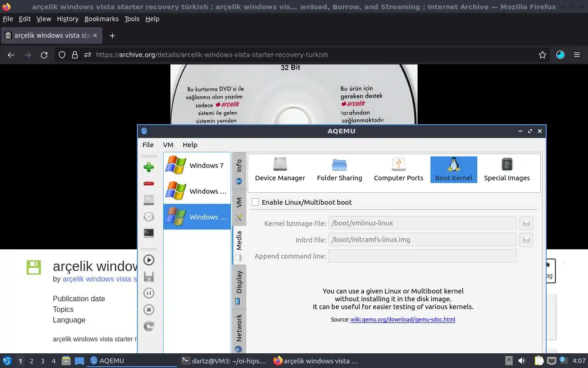Click the hard disk icon in AQEMU's left toolbar

148,200
